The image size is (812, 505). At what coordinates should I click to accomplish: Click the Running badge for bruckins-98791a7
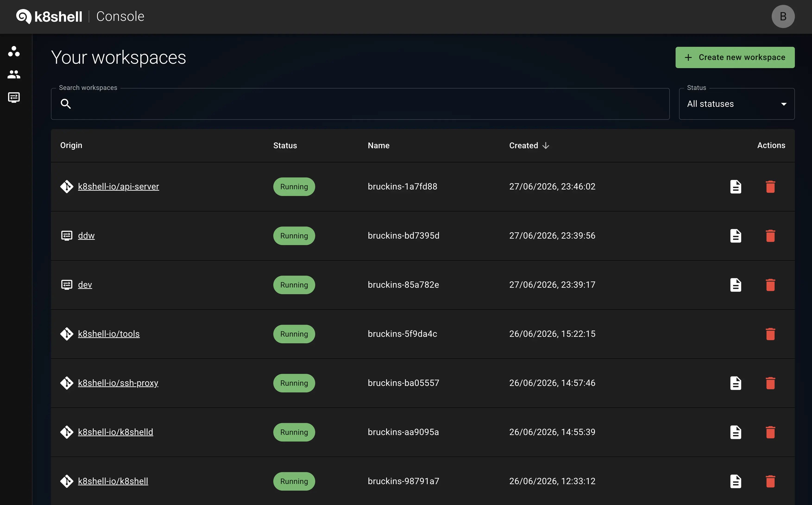[294, 481]
